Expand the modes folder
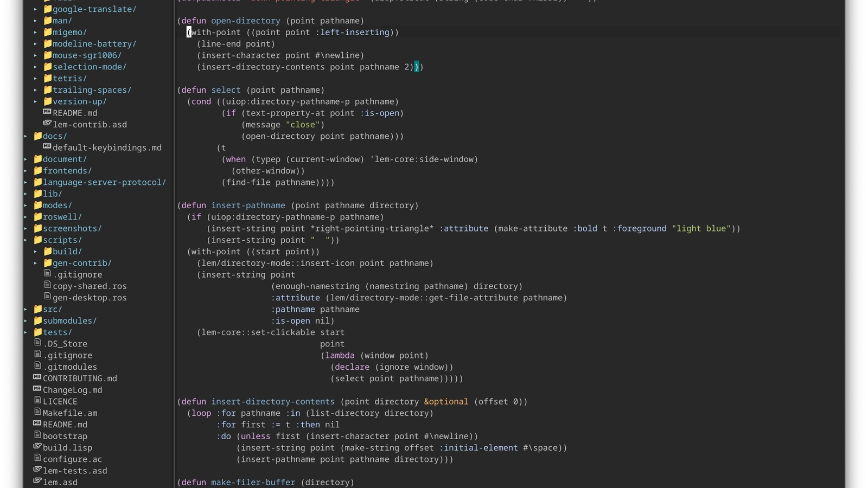The width and height of the screenshot is (868, 488). [x=25, y=205]
